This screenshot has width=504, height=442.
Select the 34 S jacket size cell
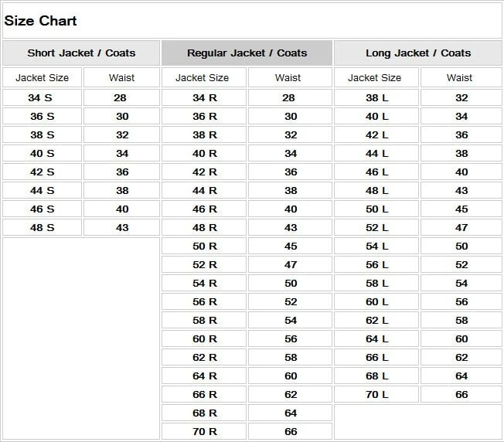coord(42,98)
